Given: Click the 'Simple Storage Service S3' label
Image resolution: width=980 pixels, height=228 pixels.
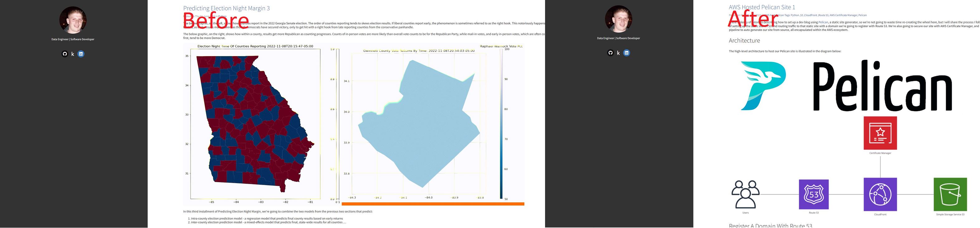Looking at the screenshot, I should pos(950,214).
